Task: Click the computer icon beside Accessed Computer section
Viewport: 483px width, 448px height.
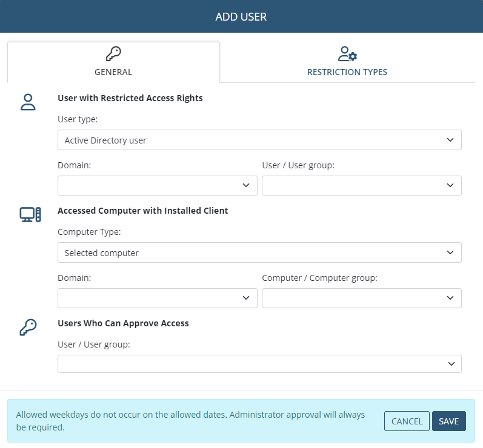Action: click(30, 214)
